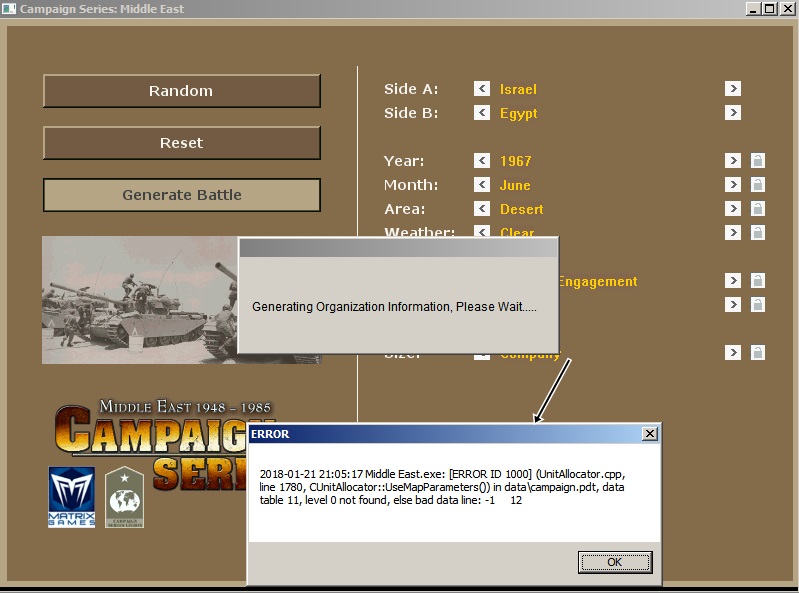Close the Campaign Series main window
Screen dimensions: 799x593
(787, 9)
